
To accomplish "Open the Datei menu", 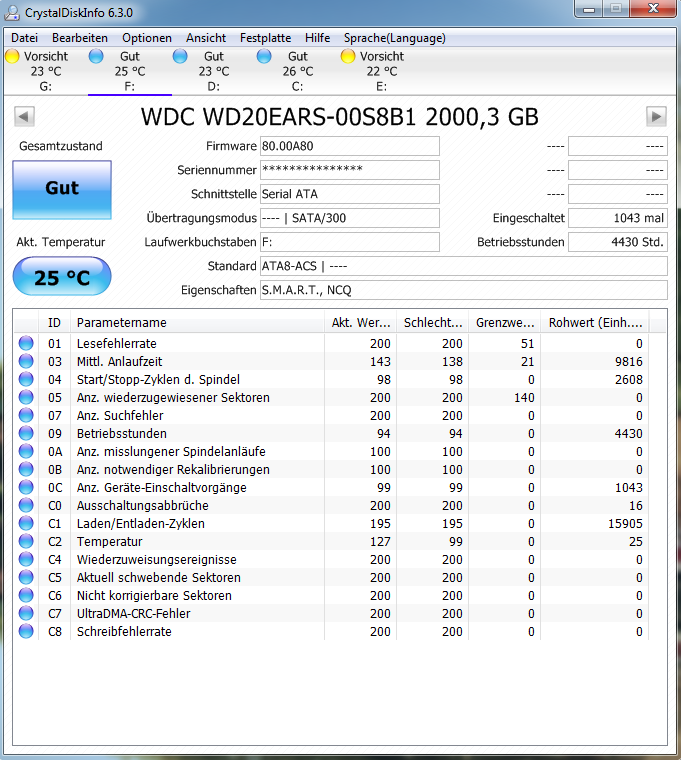I will tap(24, 38).
